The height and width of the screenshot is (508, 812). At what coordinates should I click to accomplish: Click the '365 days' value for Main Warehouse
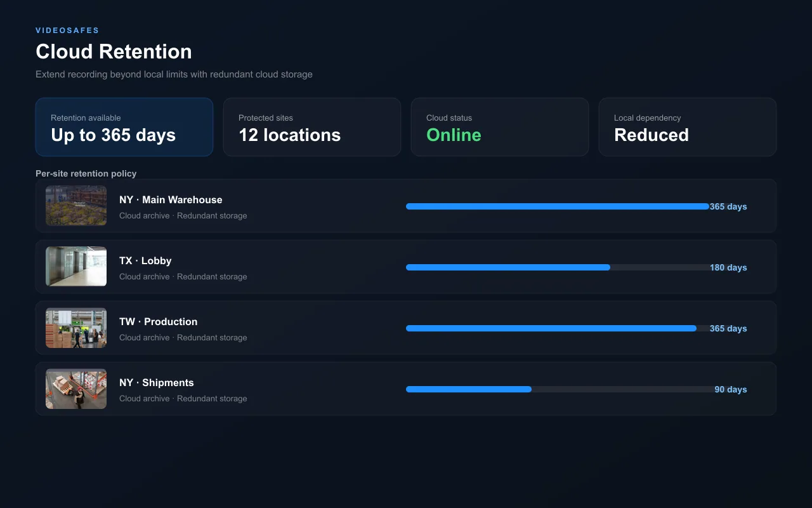(x=728, y=206)
